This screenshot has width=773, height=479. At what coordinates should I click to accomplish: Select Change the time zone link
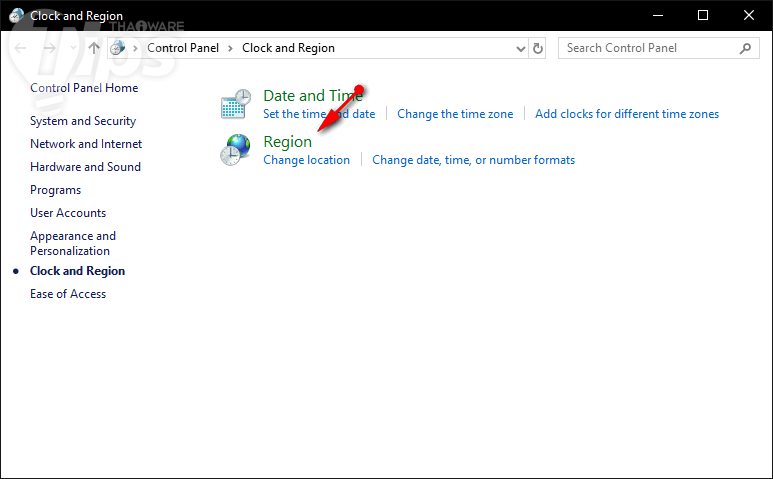coord(455,114)
